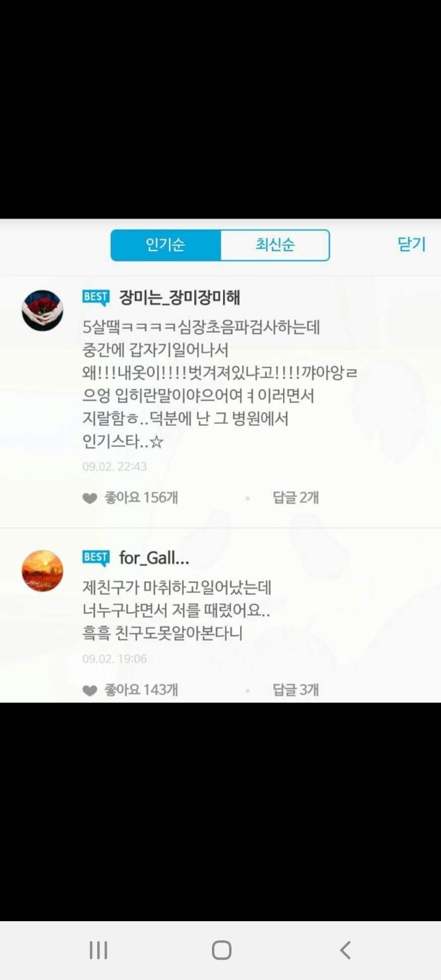441x980 pixels.
Task: Tap Android recent apps button
Action: click(x=99, y=950)
